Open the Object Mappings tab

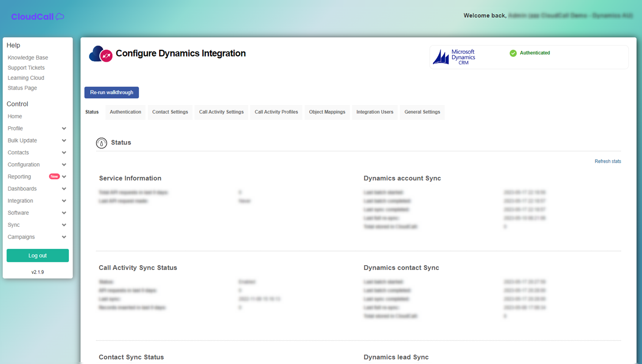327,112
